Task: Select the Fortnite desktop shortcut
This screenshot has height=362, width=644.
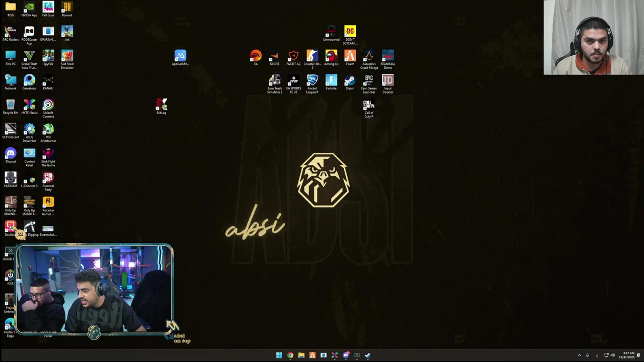Action: 331,82
